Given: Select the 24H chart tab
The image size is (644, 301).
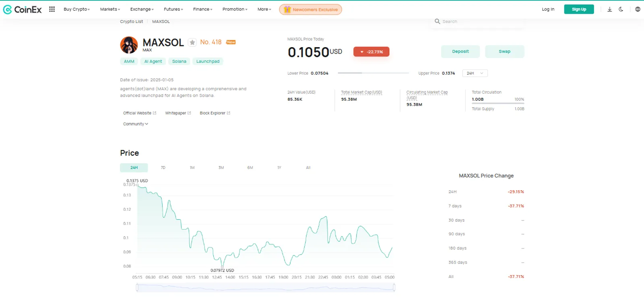Looking at the screenshot, I should point(134,168).
